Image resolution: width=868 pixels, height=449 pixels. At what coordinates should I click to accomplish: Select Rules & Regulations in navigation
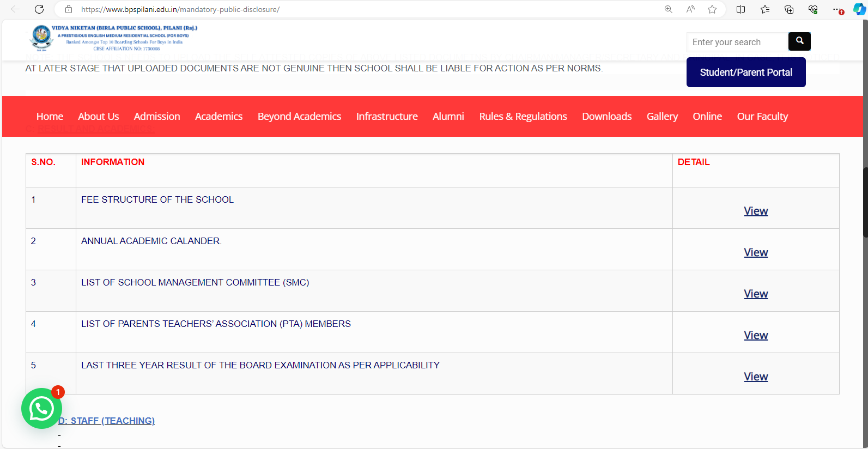(523, 117)
